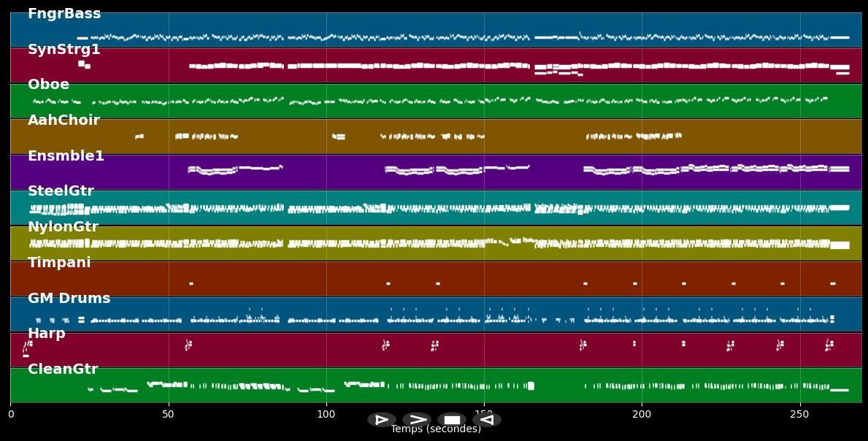868x441 pixels.
Task: Click the Ensmble1 track name
Action: 66,156
